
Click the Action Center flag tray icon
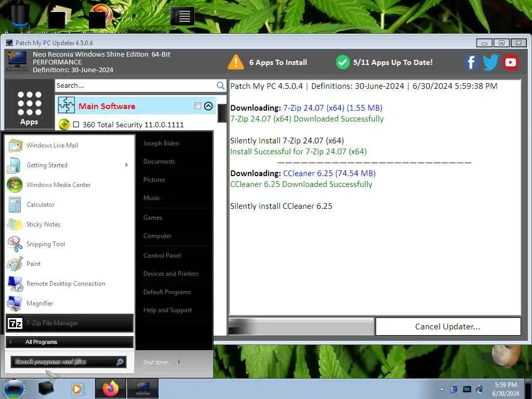[x=454, y=389]
